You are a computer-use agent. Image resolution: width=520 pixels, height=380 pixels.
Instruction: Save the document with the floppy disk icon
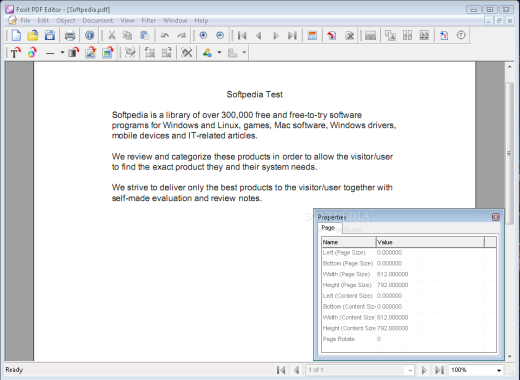pyautogui.click(x=50, y=35)
